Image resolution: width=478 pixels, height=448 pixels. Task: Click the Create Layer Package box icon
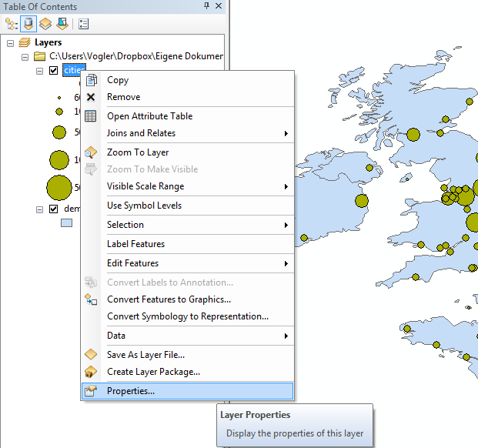click(x=91, y=372)
